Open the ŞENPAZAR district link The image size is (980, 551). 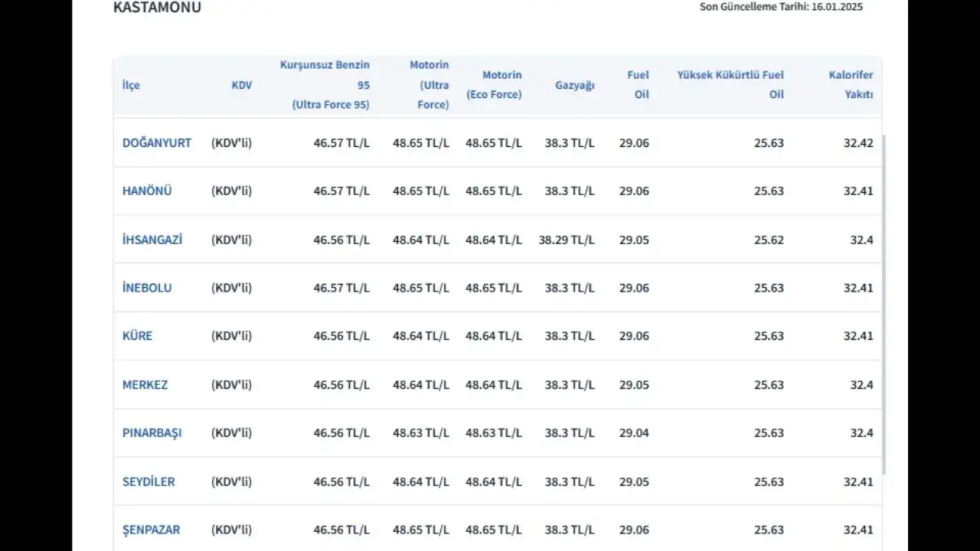point(151,530)
